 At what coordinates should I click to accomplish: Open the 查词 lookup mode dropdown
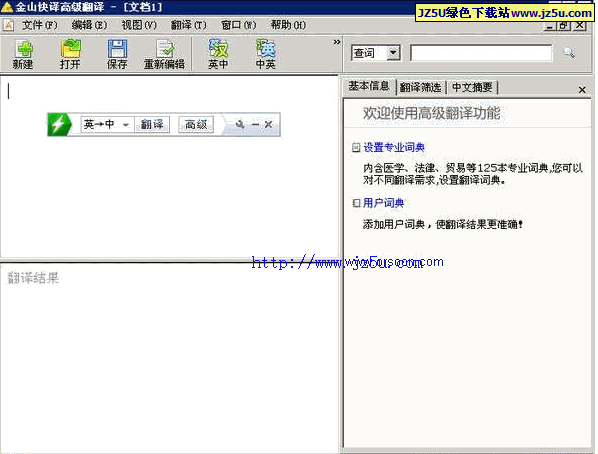click(393, 53)
